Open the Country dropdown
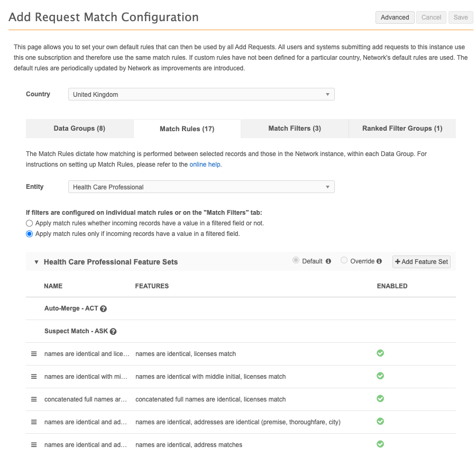This screenshot has height=456, width=476. 201,95
